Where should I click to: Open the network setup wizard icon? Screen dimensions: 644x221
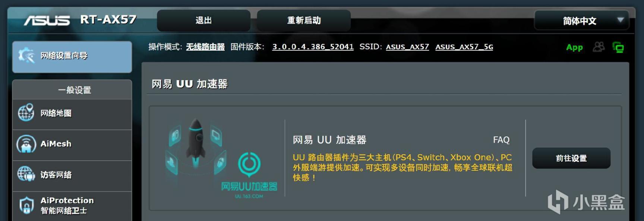(26, 56)
